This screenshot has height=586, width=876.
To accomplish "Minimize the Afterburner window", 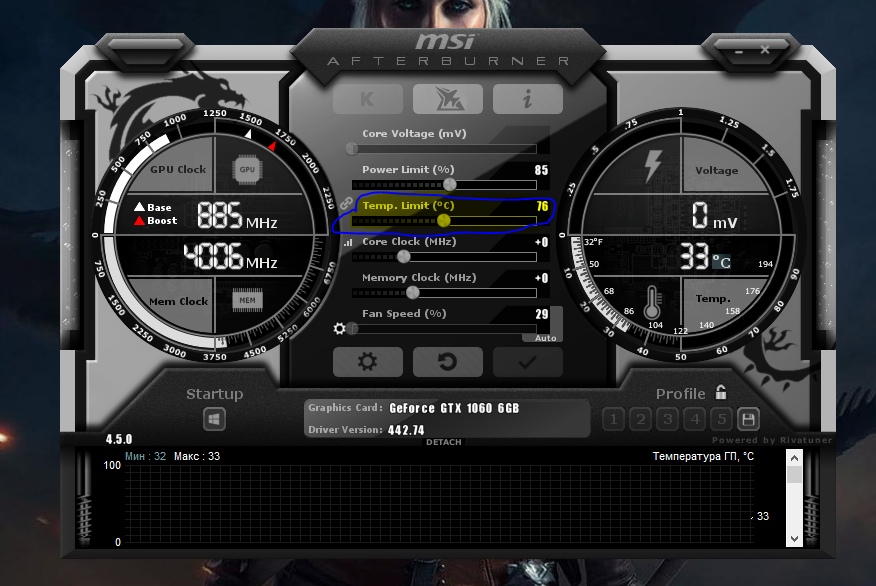I will pos(739,51).
